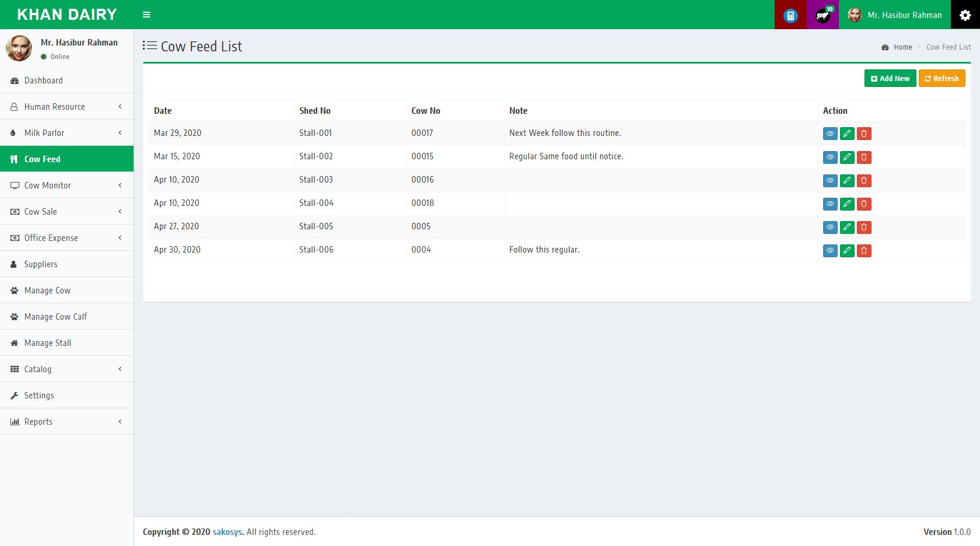View the Mar 29 feed entry for cow 00017
This screenshot has height=546, width=980.
(829, 134)
